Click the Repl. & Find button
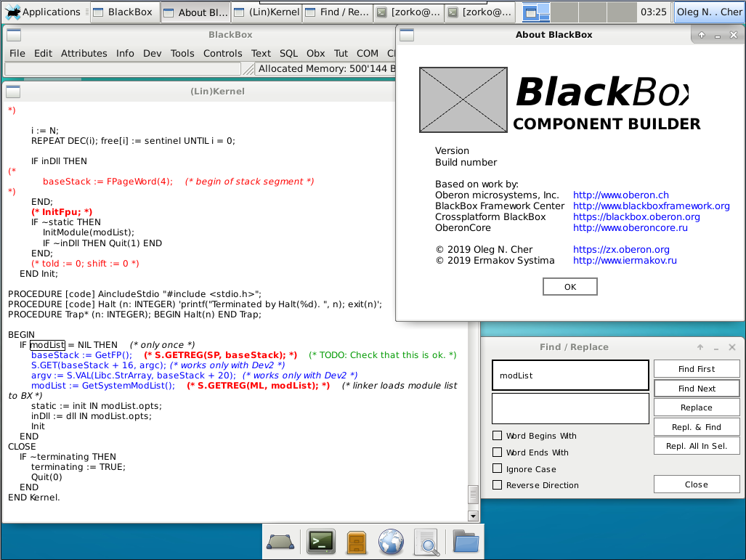746x560 pixels. (x=697, y=427)
